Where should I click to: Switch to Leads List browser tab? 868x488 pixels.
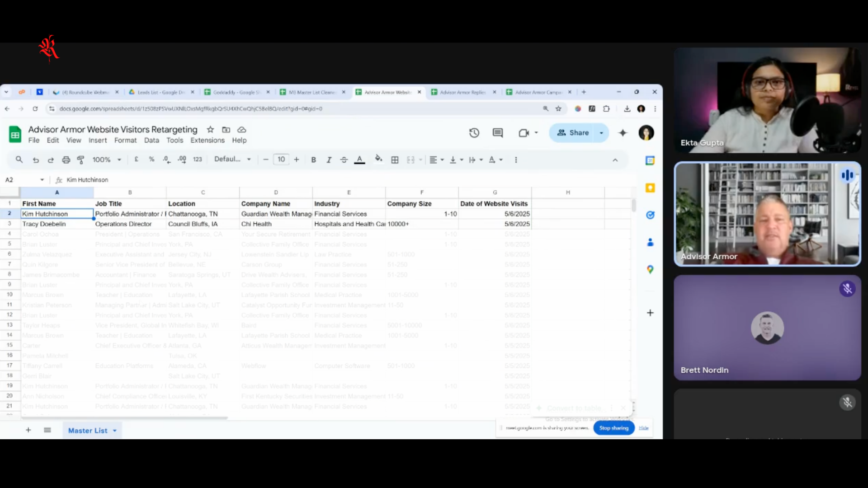161,92
